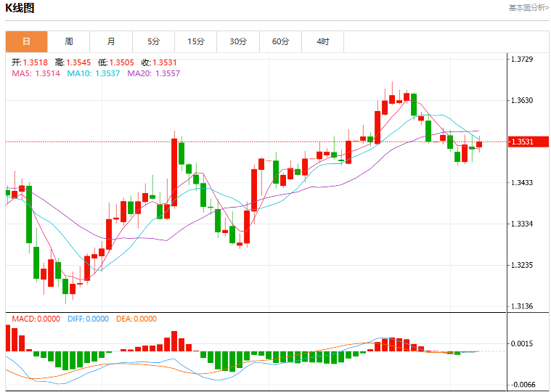Open the 5分 timeframe tab
Screen dimensions: 551x392
pos(154,42)
